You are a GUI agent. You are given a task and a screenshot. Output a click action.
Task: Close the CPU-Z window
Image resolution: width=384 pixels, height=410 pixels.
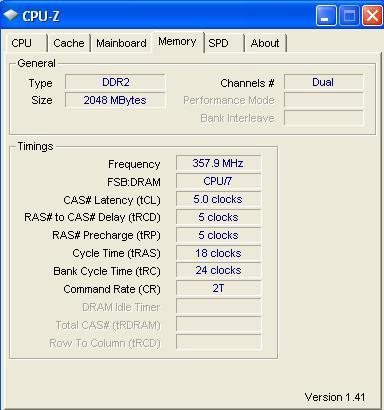(x=372, y=16)
